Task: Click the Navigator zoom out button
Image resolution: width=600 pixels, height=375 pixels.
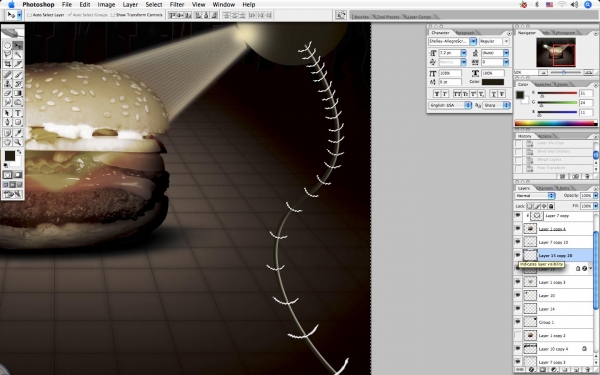Action: (x=543, y=72)
